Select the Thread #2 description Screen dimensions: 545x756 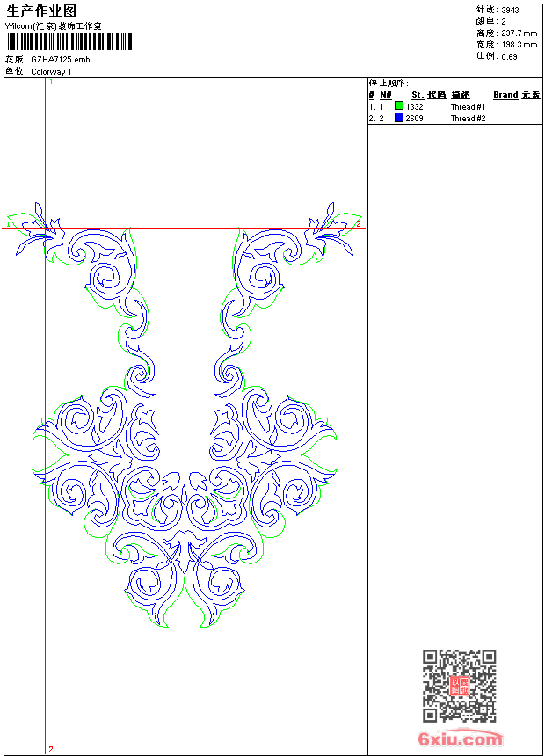(x=468, y=118)
